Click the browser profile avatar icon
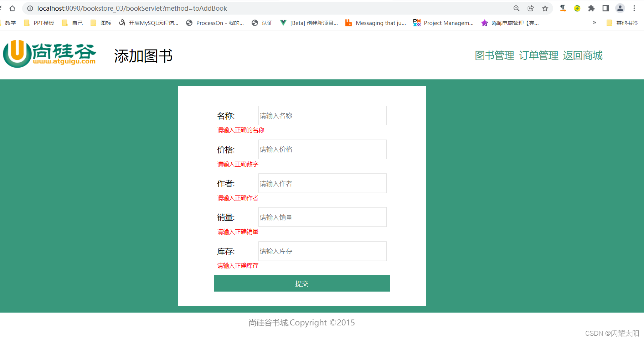Viewport: 644px width, 340px height. (x=620, y=8)
